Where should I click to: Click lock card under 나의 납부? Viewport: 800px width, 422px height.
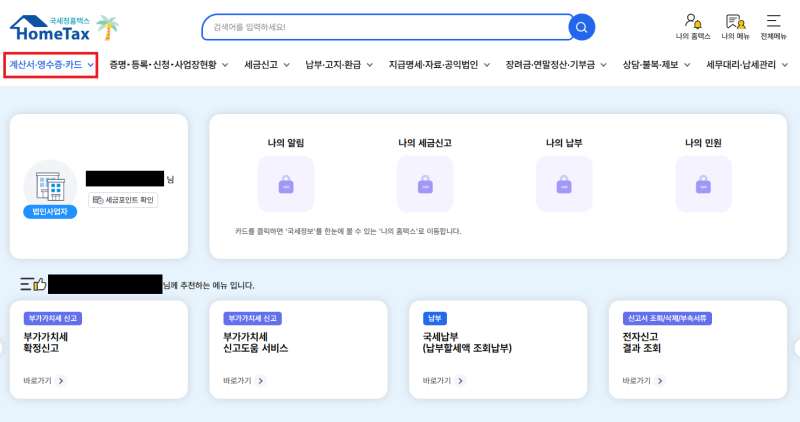click(564, 184)
